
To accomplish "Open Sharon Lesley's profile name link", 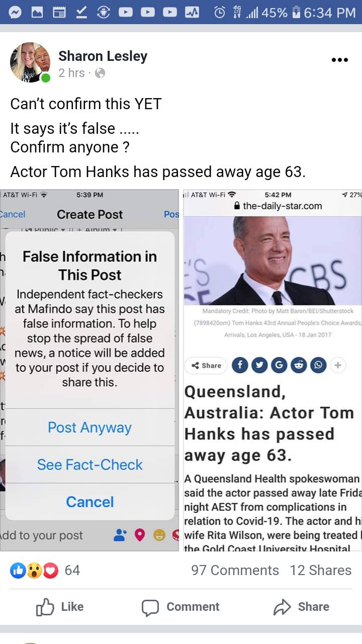I will coord(103,56).
